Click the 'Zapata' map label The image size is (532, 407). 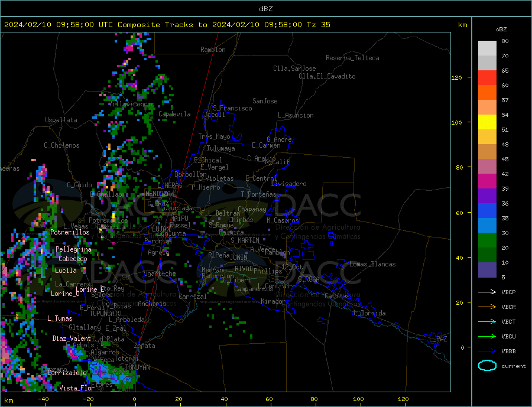click(x=145, y=346)
